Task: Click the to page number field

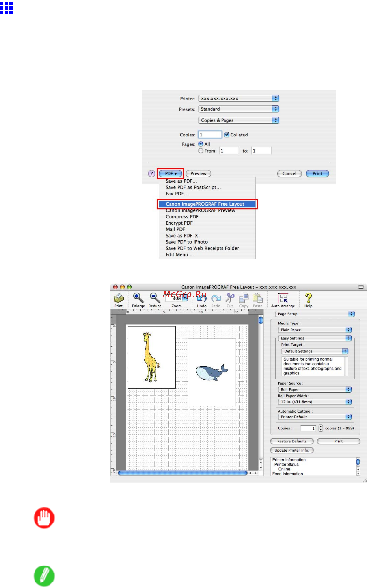Action: click(x=261, y=151)
